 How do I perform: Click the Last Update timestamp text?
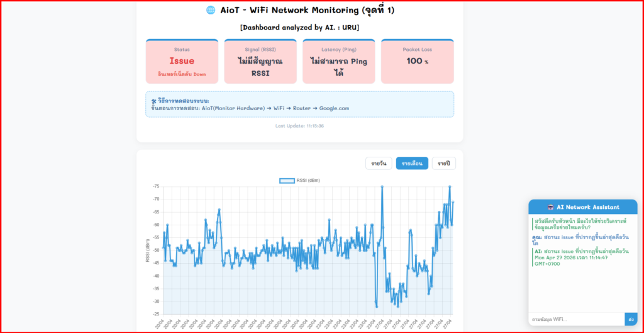(x=299, y=126)
